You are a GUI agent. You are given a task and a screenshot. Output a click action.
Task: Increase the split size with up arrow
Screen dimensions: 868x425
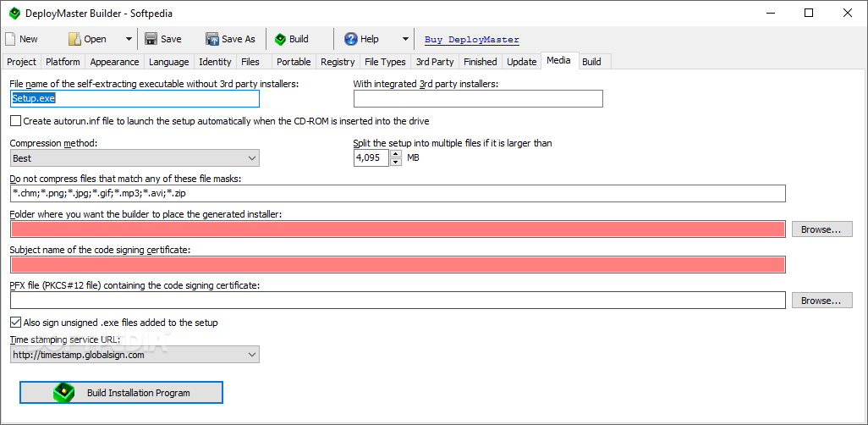pos(396,155)
